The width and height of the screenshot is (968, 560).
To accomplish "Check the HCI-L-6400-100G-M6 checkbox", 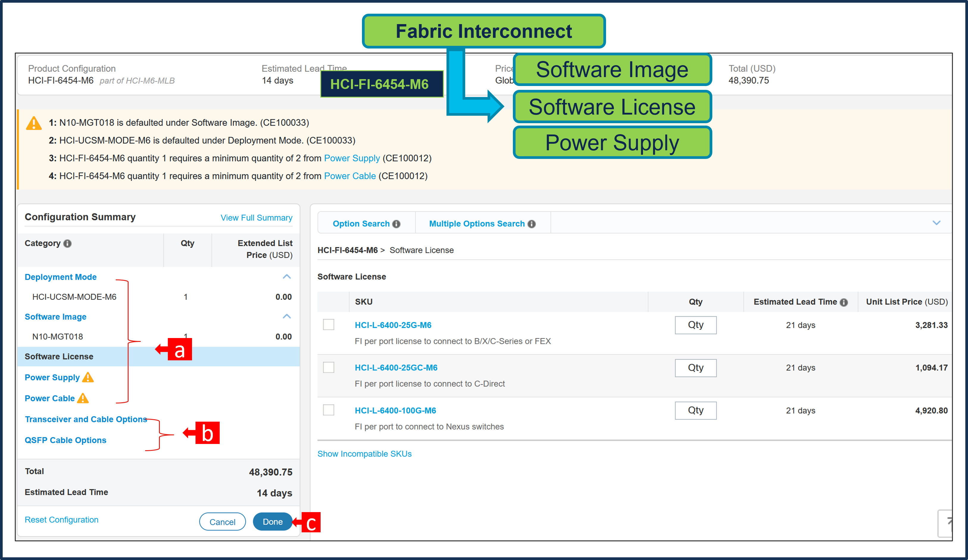I will point(328,410).
